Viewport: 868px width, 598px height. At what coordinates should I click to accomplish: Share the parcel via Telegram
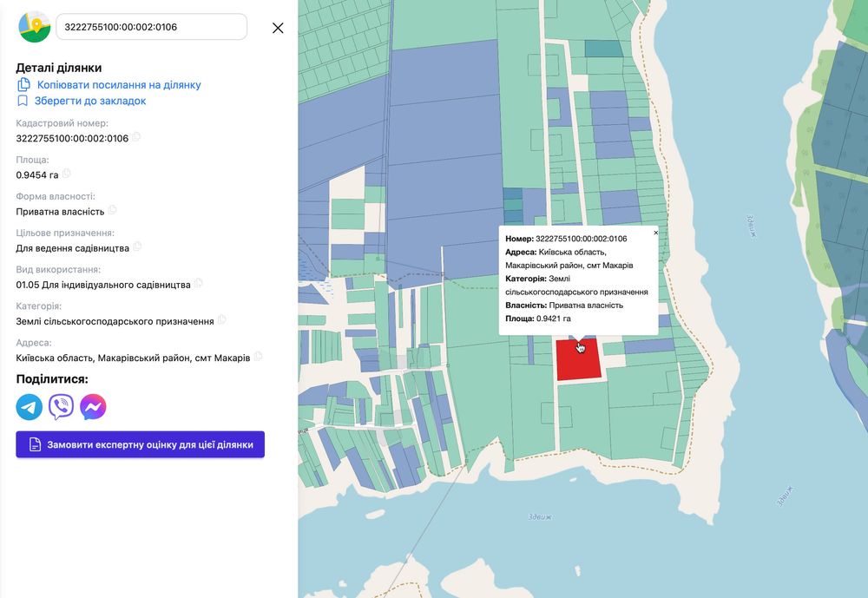click(x=30, y=407)
